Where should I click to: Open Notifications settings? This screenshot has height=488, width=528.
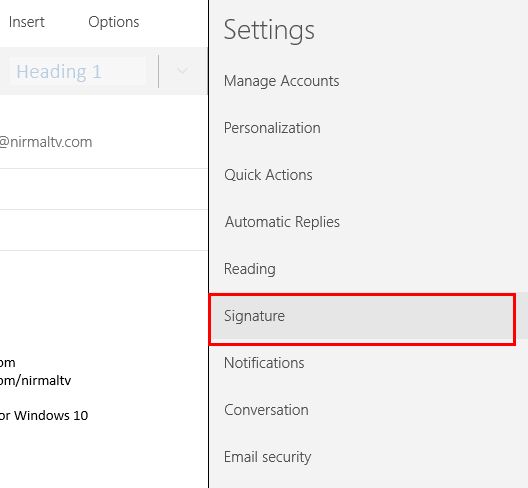pyautogui.click(x=264, y=363)
